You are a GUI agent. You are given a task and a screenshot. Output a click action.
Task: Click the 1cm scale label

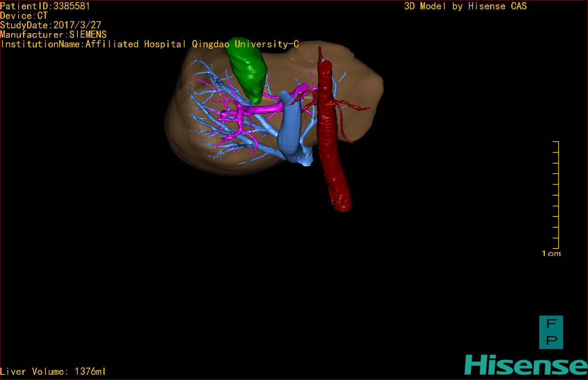click(551, 254)
